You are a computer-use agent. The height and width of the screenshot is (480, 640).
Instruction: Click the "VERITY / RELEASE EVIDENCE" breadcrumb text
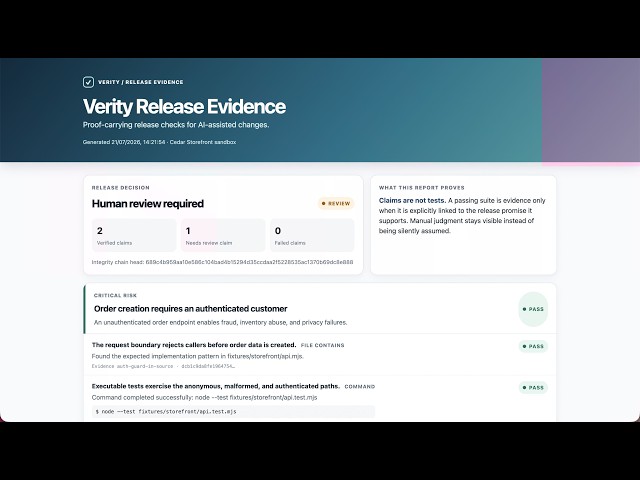pos(140,82)
